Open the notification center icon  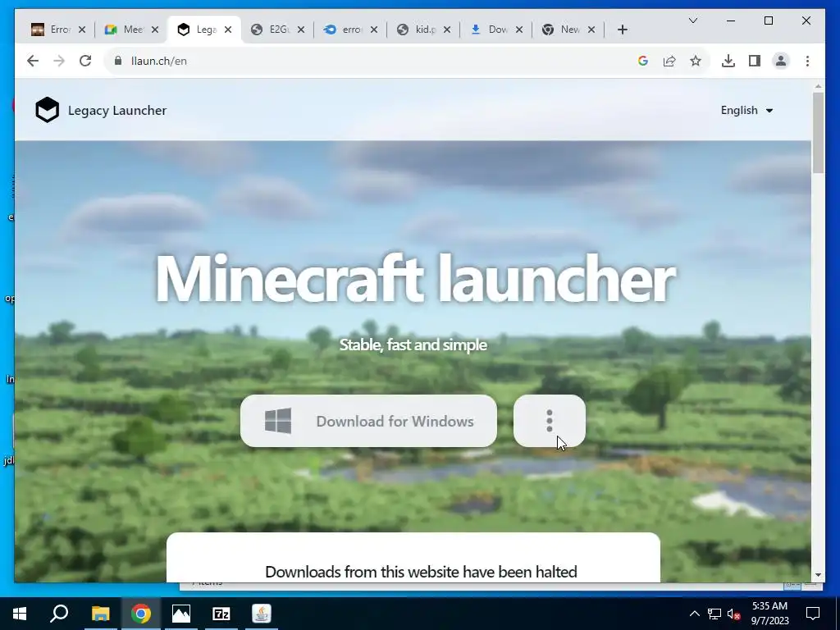(813, 614)
